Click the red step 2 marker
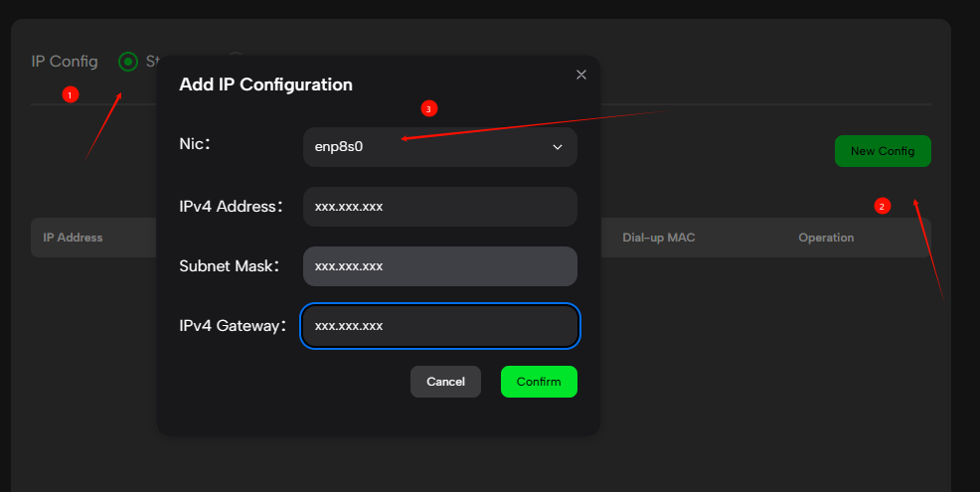The height and width of the screenshot is (492, 980). click(x=881, y=206)
